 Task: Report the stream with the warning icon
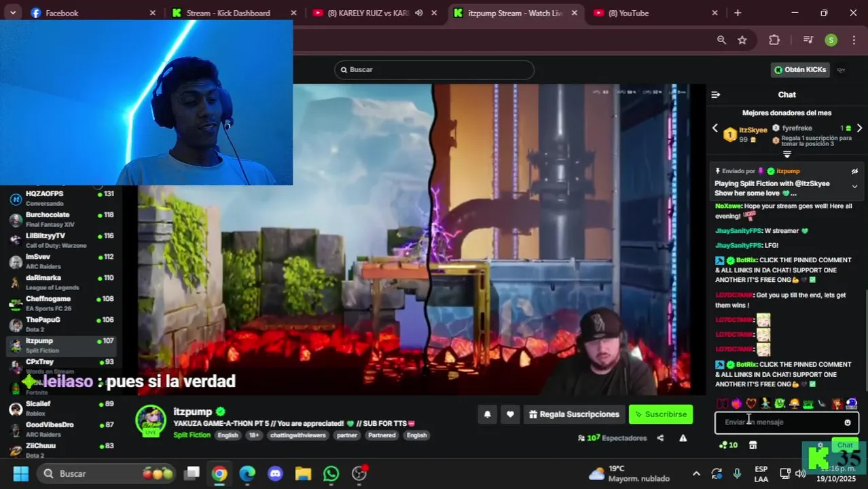683,438
